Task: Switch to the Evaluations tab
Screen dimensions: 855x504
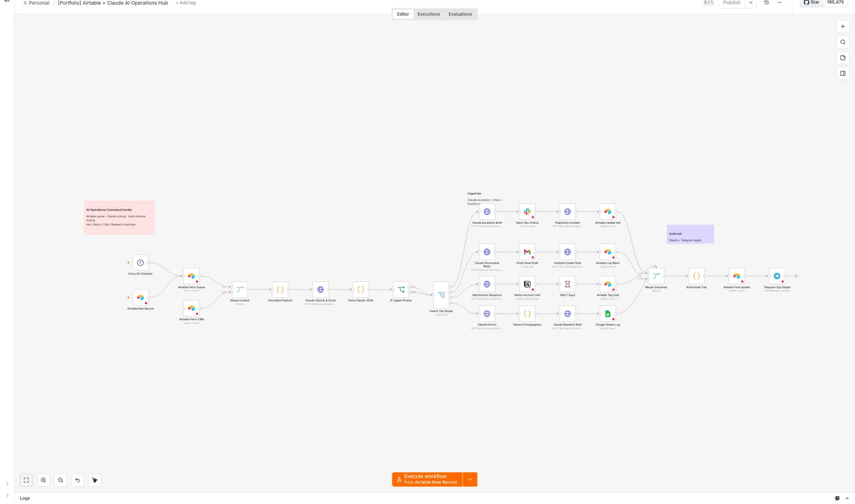Action: click(x=460, y=14)
